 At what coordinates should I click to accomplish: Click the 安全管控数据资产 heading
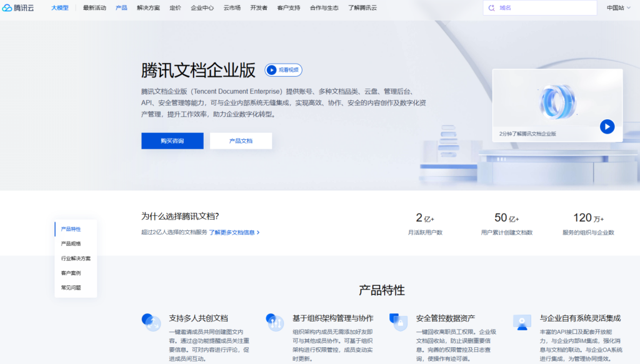click(445, 318)
